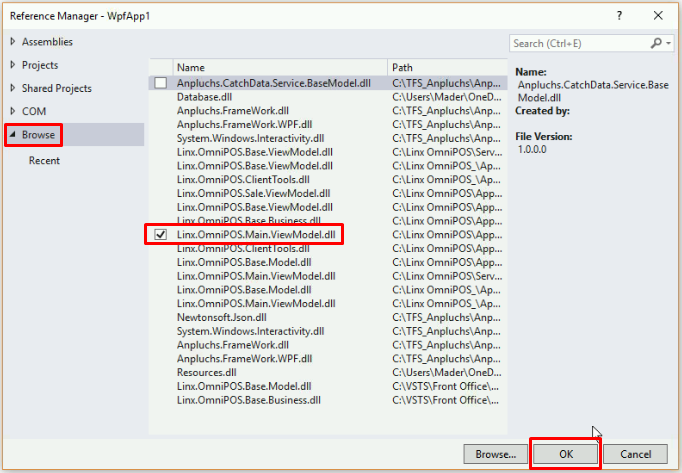
Task: Expand the Shared Projects triangle
Action: pyautogui.click(x=13, y=88)
